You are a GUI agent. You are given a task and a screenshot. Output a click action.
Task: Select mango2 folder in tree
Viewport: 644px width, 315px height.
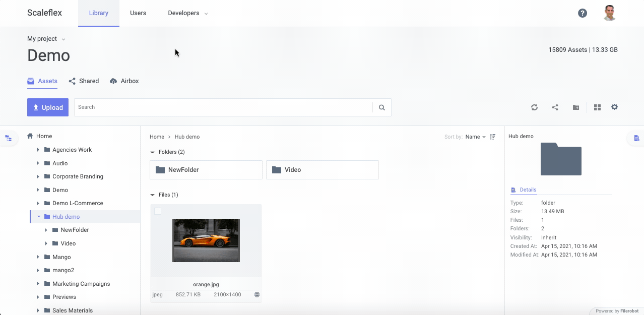tap(63, 270)
